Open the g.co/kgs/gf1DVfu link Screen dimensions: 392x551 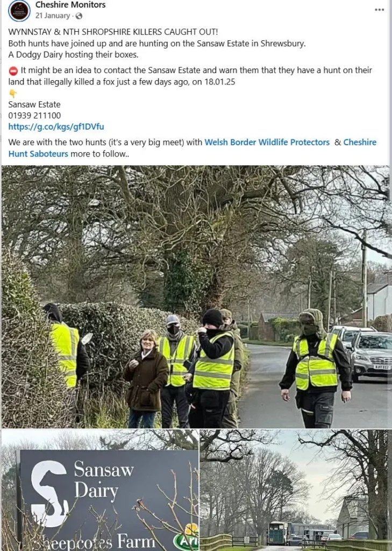56,126
